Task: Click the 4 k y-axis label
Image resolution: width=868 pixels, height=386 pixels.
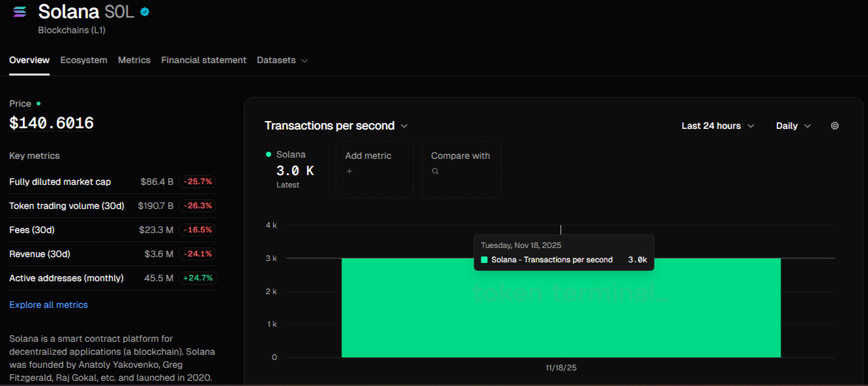Action: click(271, 225)
